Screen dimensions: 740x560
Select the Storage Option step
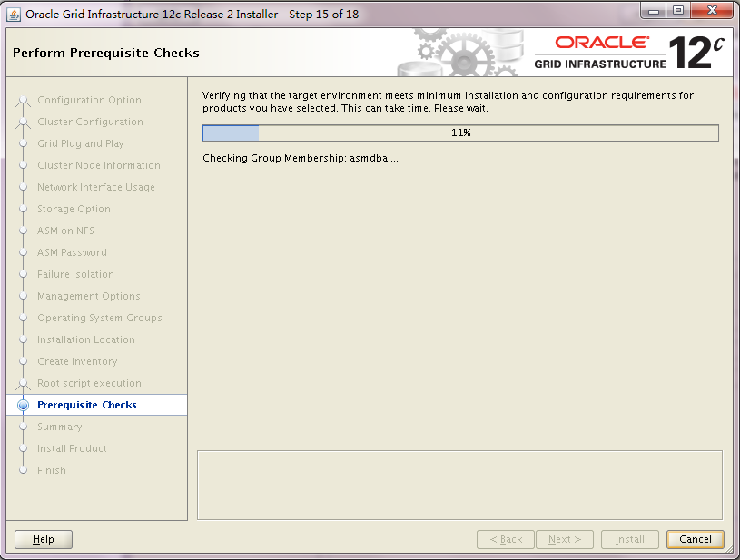tap(74, 209)
